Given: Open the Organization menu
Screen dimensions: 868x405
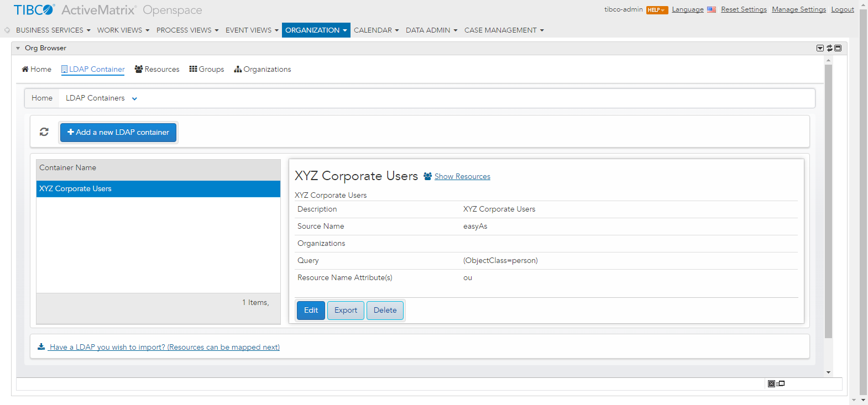Looking at the screenshot, I should pos(316,30).
